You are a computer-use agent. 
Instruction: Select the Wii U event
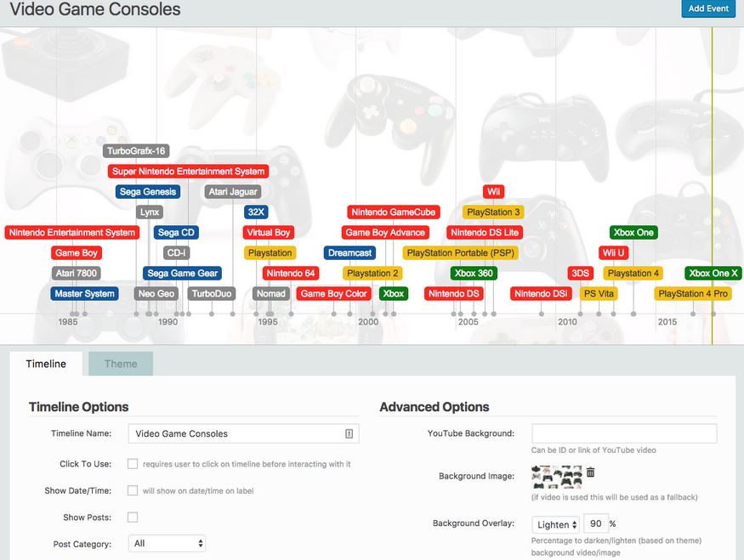614,252
